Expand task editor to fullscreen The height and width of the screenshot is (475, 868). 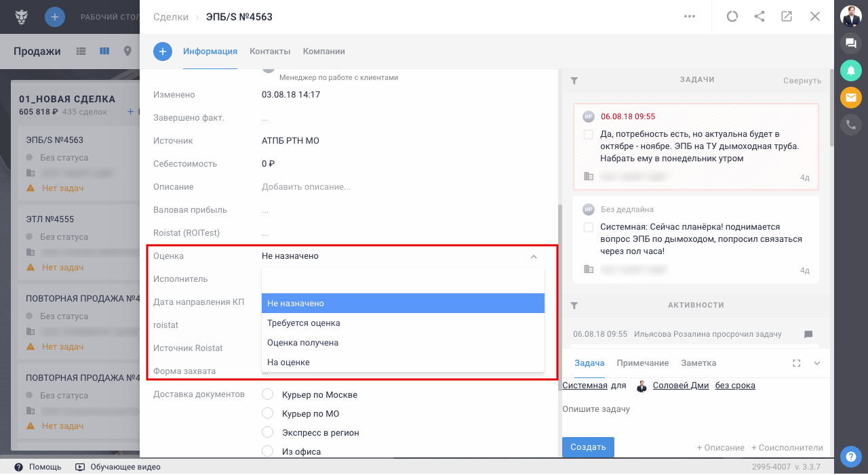click(797, 363)
